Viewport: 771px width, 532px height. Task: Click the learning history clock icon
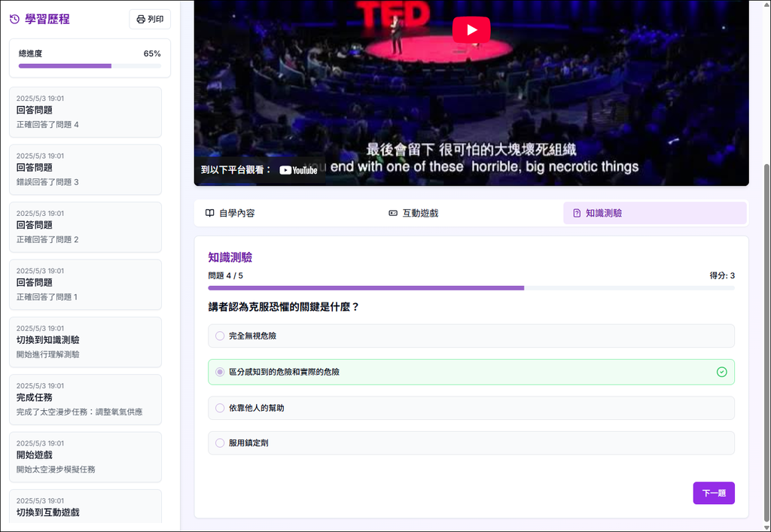point(15,19)
